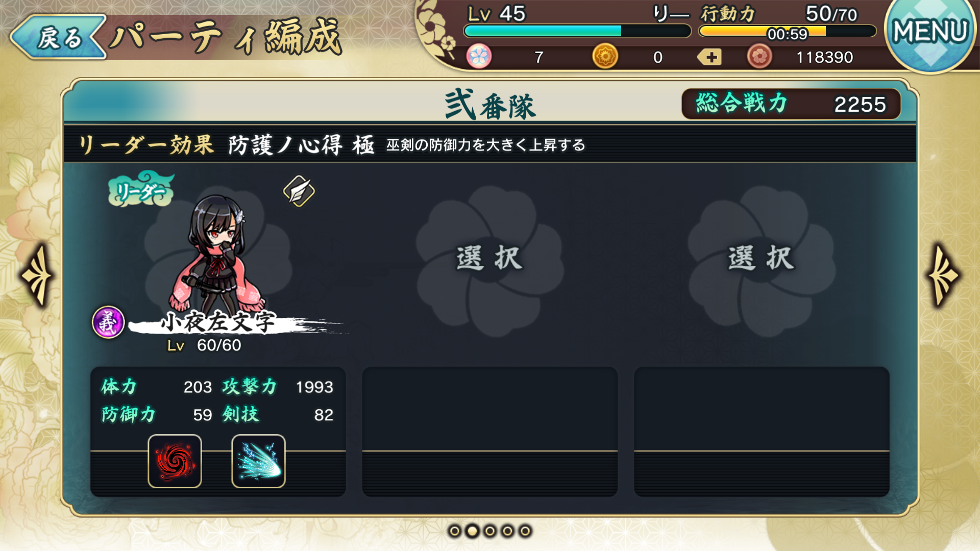Go to the previous party with left arrow
Viewport: 980px width, 551px height.
pyautogui.click(x=38, y=275)
